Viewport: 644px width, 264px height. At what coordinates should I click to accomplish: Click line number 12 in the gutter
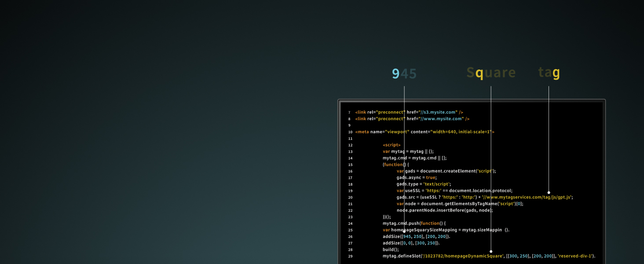(x=350, y=145)
